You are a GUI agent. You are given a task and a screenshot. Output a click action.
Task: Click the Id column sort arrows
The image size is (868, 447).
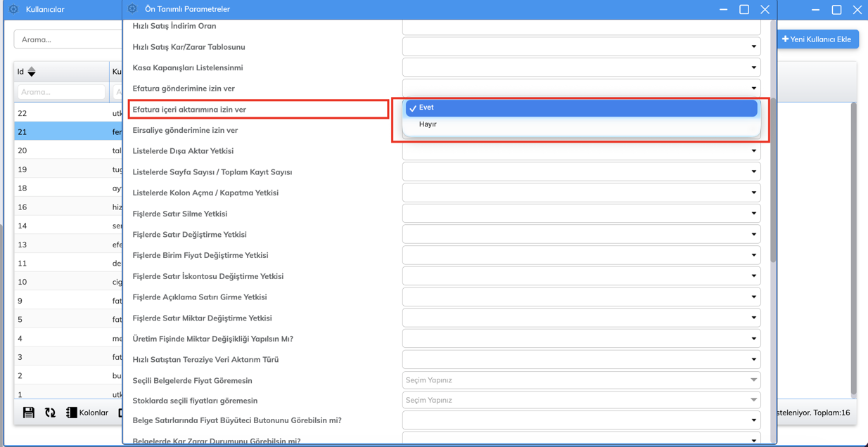tap(32, 72)
